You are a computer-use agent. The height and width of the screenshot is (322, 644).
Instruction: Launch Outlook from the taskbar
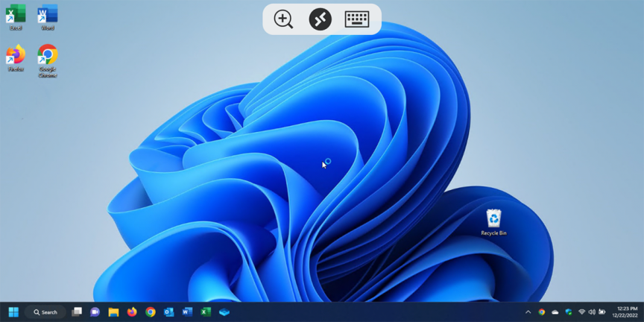tap(168, 312)
